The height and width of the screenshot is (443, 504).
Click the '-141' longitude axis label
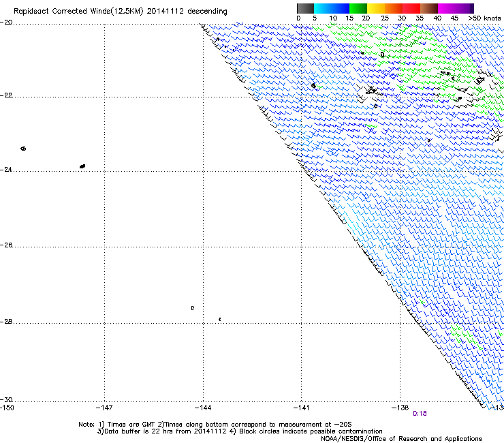click(302, 408)
